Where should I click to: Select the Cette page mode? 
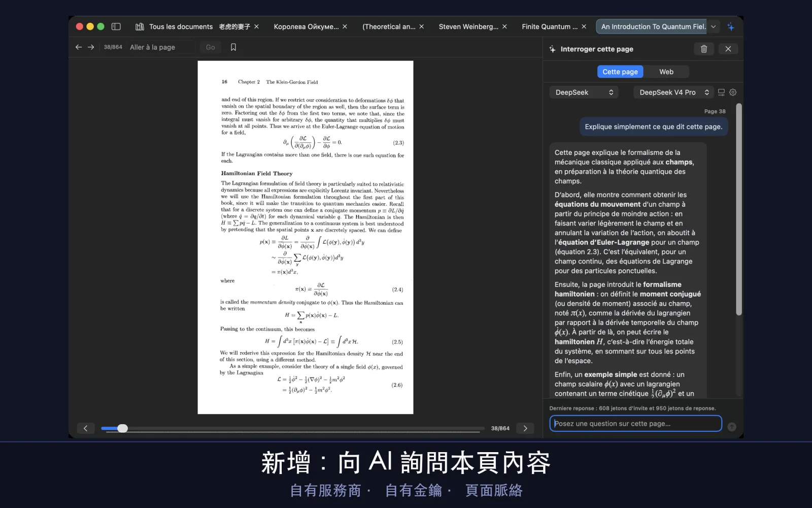pos(620,72)
